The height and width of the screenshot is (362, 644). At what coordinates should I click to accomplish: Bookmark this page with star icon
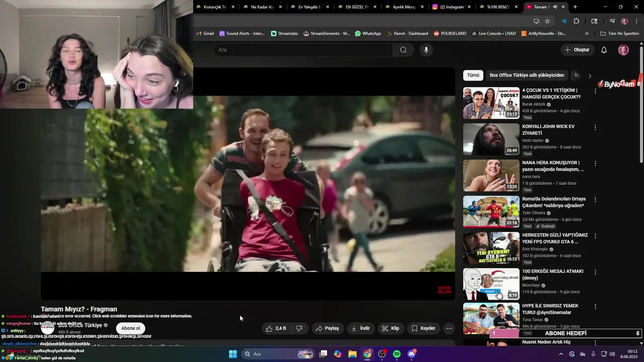[547, 21]
